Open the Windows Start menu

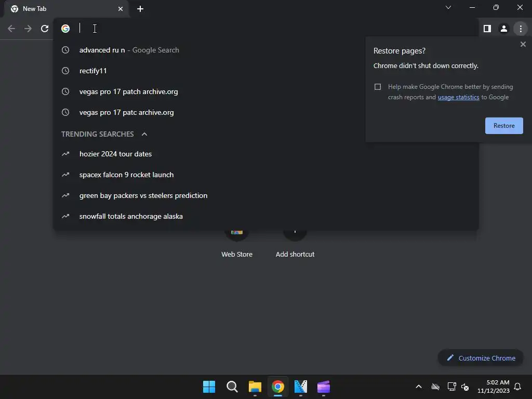(x=209, y=387)
